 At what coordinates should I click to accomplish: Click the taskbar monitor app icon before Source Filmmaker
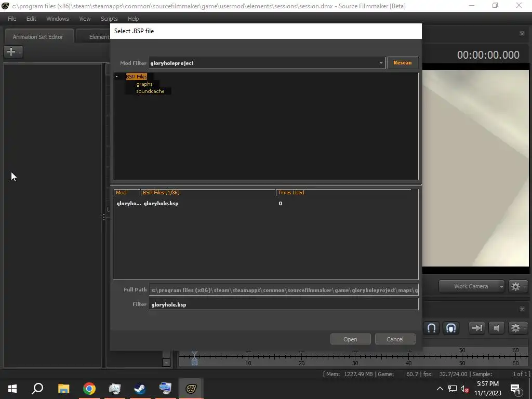click(165, 389)
